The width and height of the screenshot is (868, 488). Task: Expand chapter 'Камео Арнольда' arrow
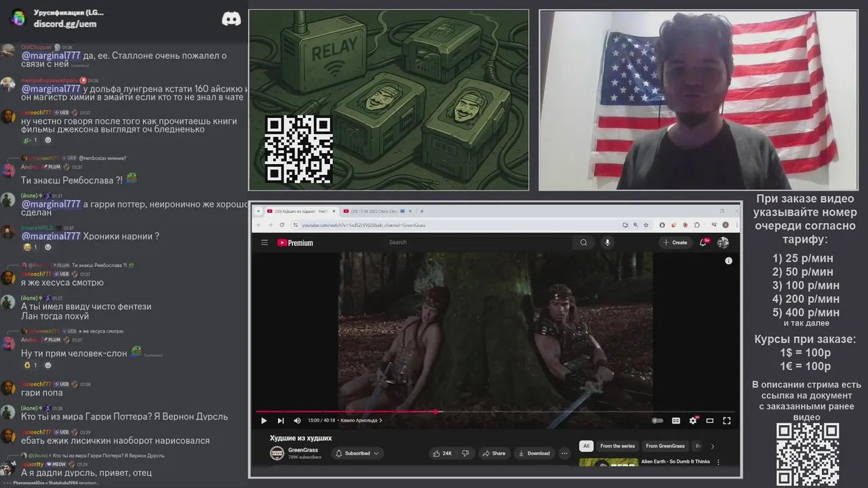coord(380,420)
